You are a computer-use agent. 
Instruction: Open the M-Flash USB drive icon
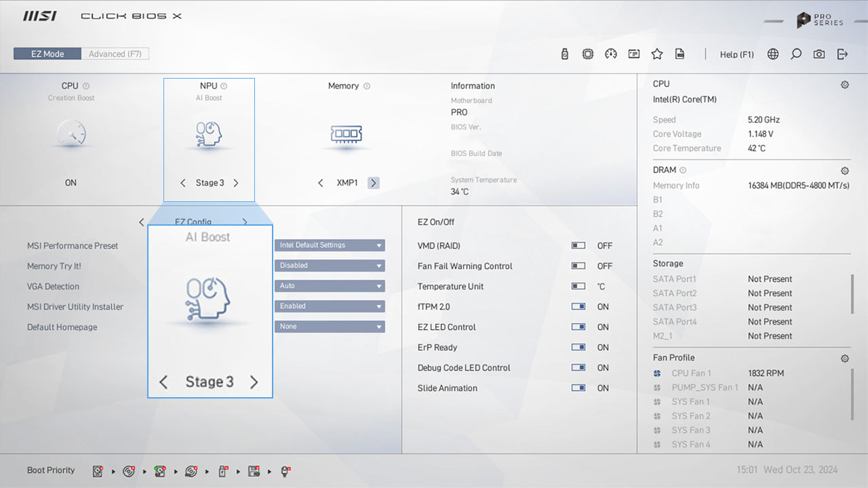[x=565, y=54]
